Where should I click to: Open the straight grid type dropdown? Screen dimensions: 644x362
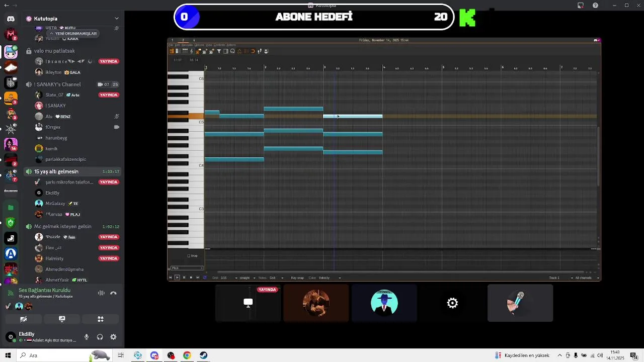click(x=247, y=278)
